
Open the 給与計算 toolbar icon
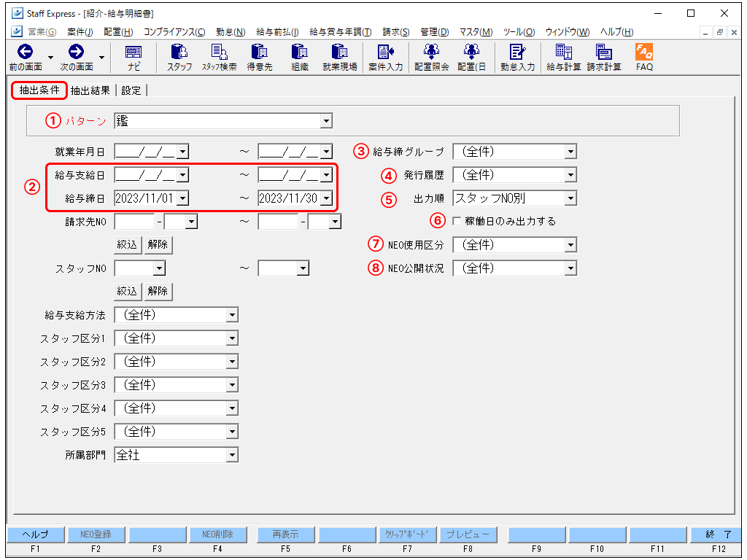coord(564,52)
